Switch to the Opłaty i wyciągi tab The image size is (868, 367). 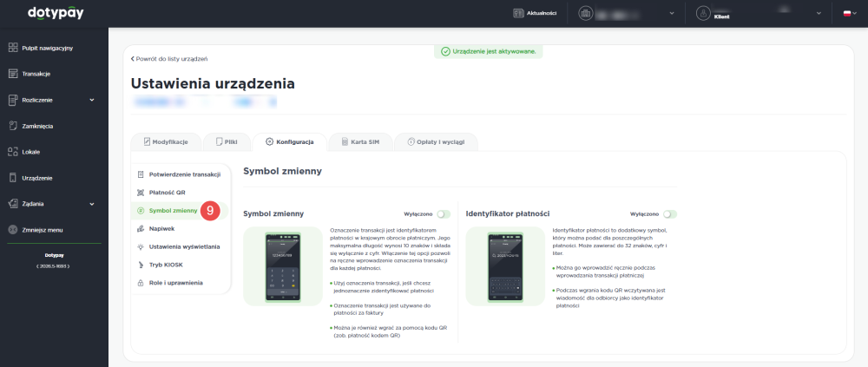(x=437, y=141)
